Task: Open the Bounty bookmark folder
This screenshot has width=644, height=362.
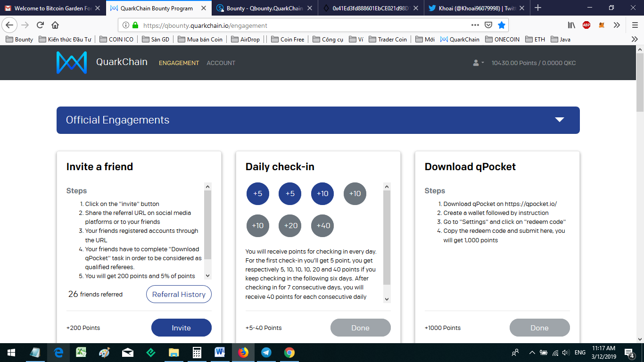Action: (x=19, y=40)
